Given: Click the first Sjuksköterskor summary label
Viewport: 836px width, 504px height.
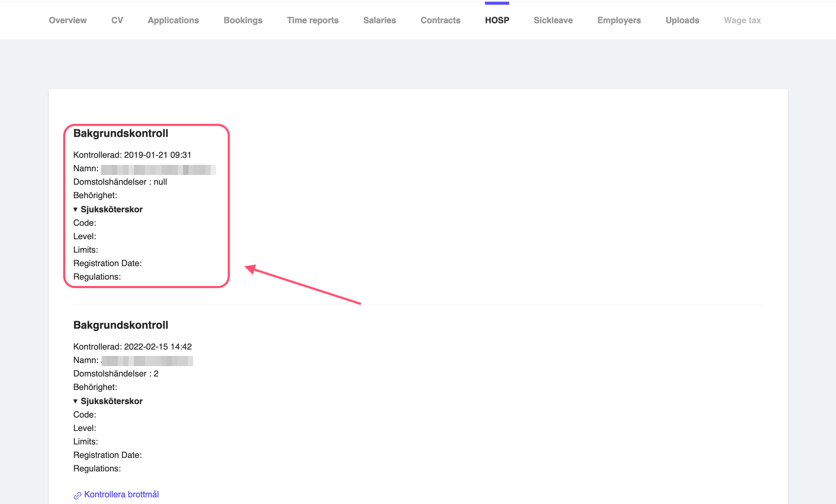Looking at the screenshot, I should pos(111,210).
